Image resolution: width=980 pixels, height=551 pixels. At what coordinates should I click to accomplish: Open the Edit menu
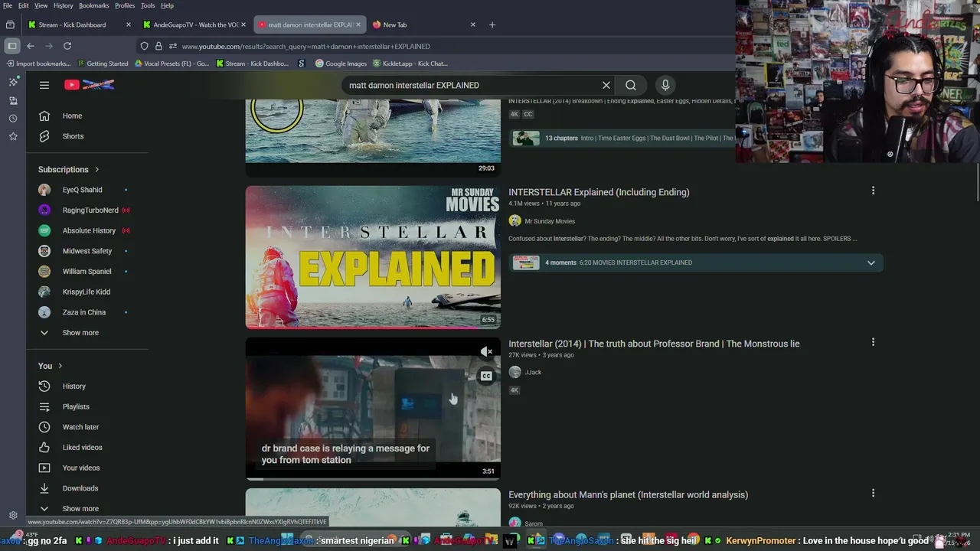pos(24,5)
